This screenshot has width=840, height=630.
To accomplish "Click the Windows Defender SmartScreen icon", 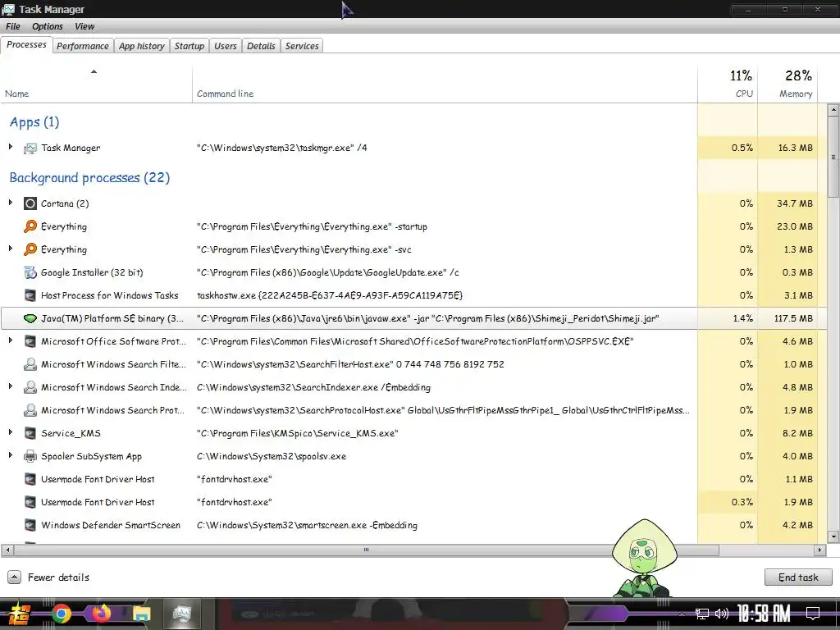I will 30,526.
